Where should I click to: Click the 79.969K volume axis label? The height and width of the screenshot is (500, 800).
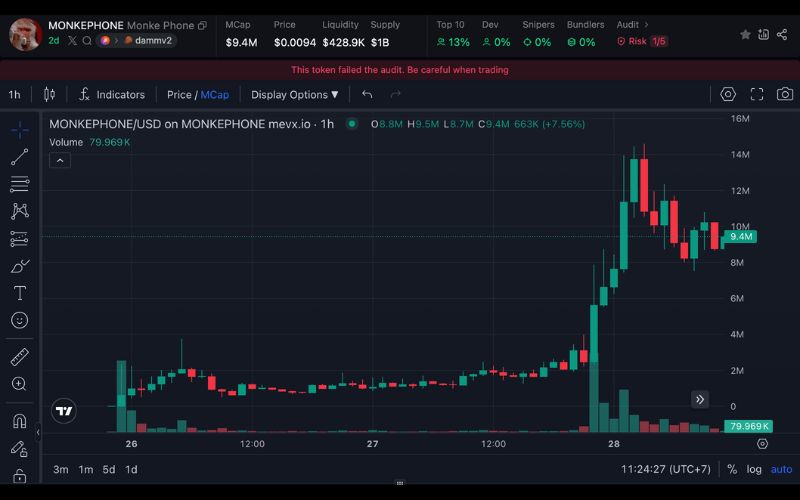748,426
